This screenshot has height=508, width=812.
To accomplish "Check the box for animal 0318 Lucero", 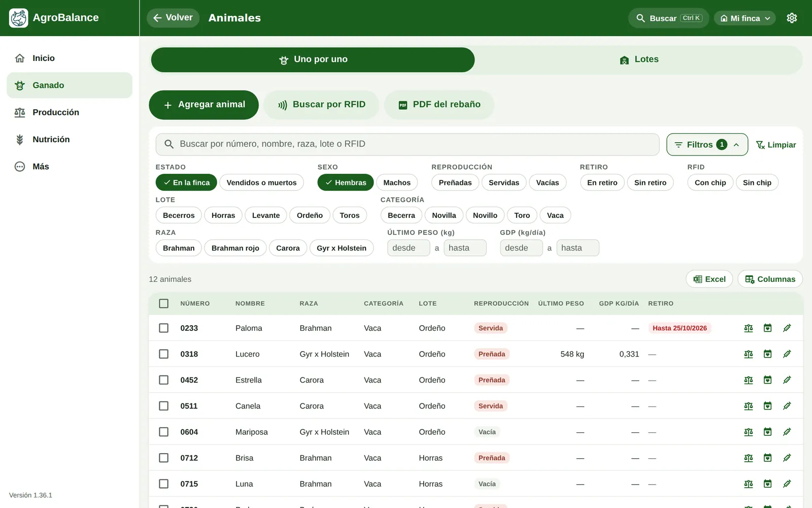I will tap(163, 354).
